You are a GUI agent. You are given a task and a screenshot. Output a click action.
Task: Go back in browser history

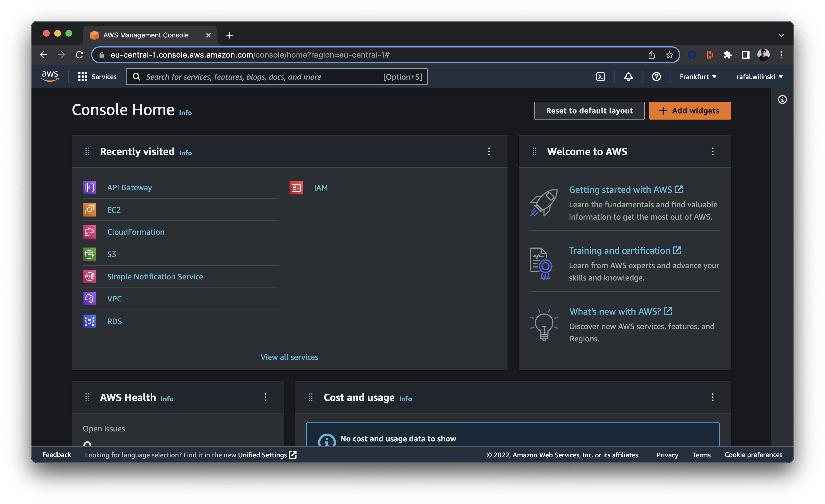[44, 55]
